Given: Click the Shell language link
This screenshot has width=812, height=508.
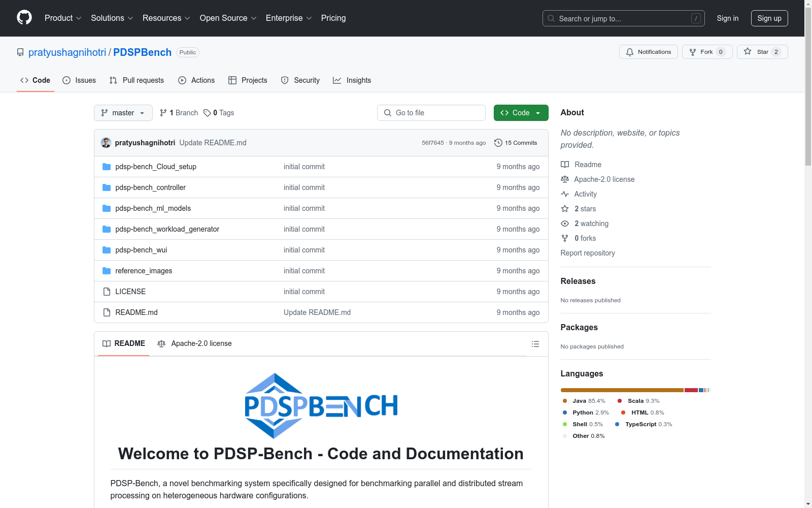Looking at the screenshot, I should 583,424.
